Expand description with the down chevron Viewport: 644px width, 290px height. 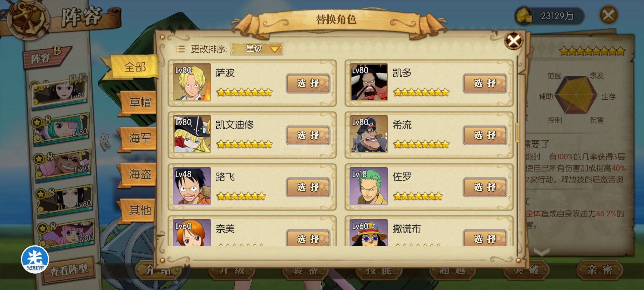coord(541,252)
